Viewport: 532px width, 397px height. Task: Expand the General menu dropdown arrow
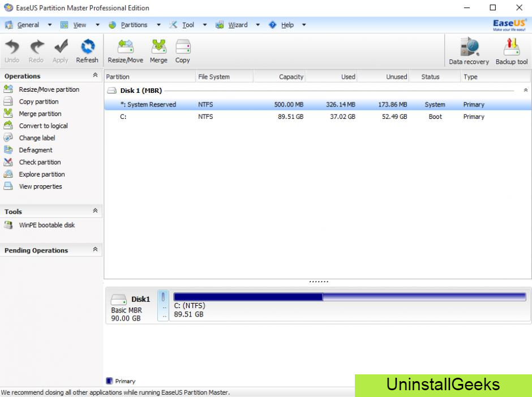[x=50, y=25]
